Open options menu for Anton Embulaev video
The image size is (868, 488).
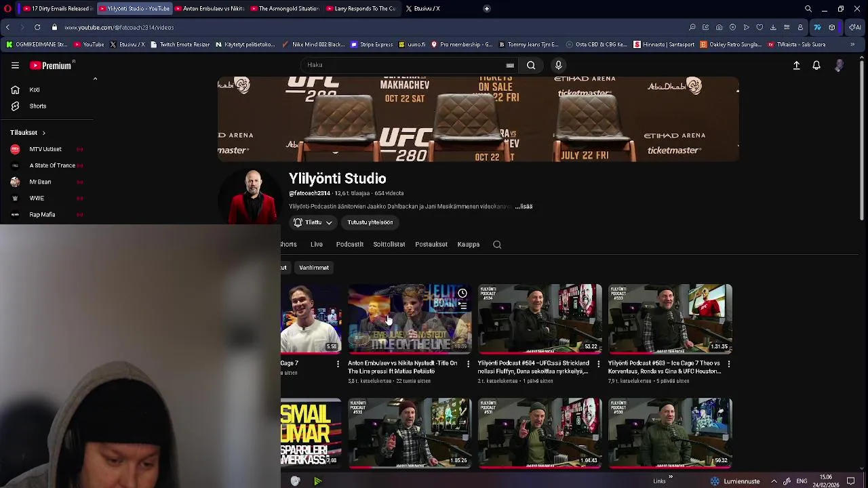468,364
